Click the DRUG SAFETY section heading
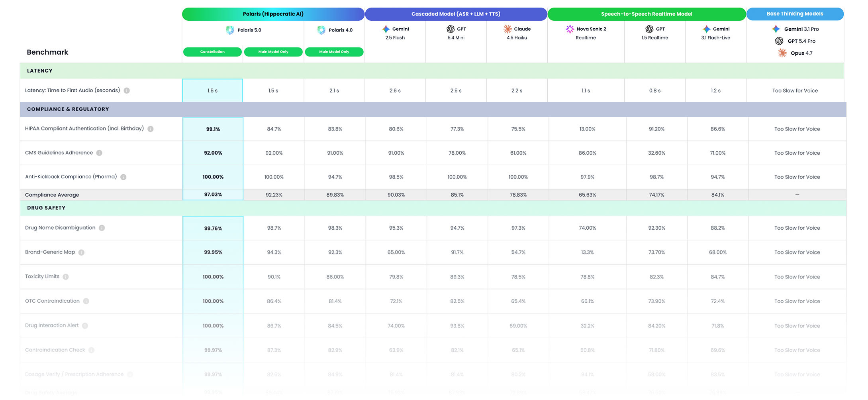Screen dimensions: 868x400 click(x=46, y=208)
